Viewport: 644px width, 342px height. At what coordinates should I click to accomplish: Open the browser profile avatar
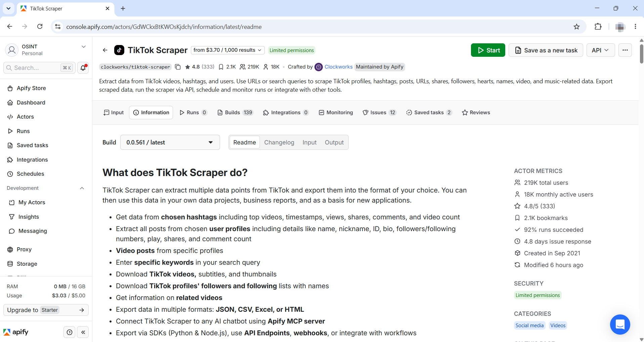620,27
